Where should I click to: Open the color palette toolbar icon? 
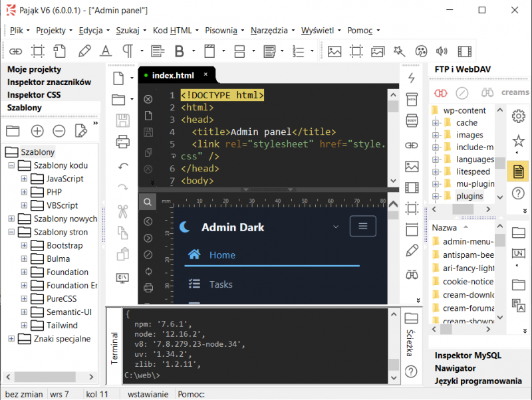pos(421,52)
